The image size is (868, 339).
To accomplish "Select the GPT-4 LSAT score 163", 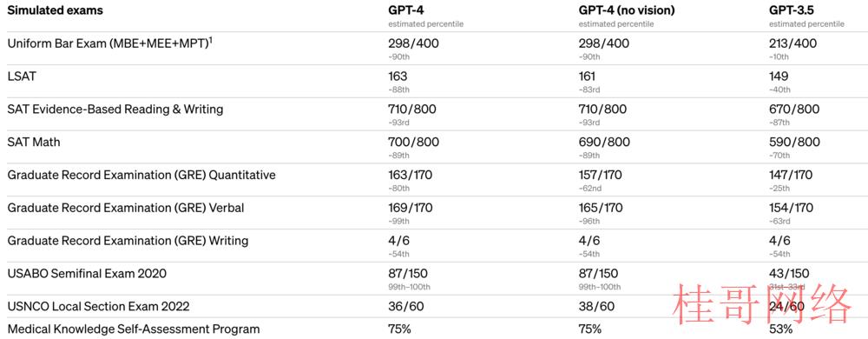I will point(398,76).
